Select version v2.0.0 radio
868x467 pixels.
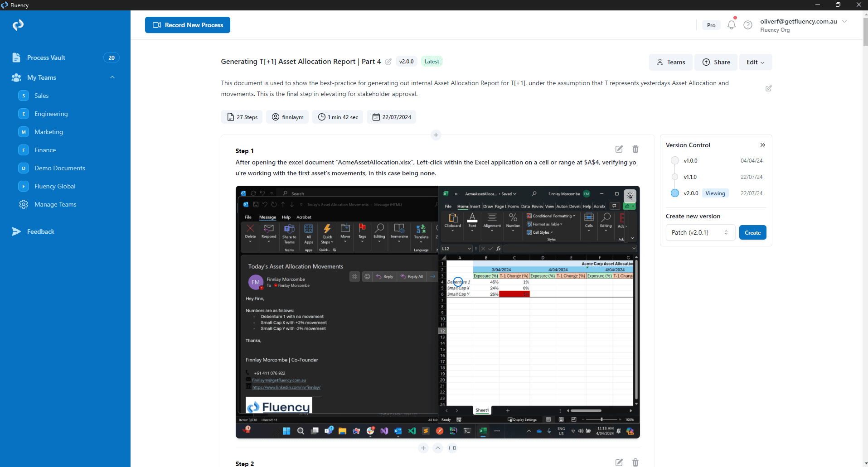click(675, 193)
